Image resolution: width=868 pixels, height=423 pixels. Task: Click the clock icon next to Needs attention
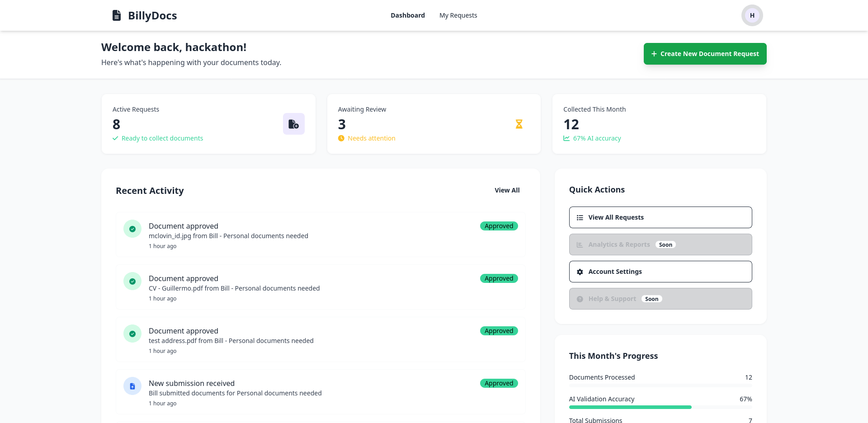(x=341, y=138)
